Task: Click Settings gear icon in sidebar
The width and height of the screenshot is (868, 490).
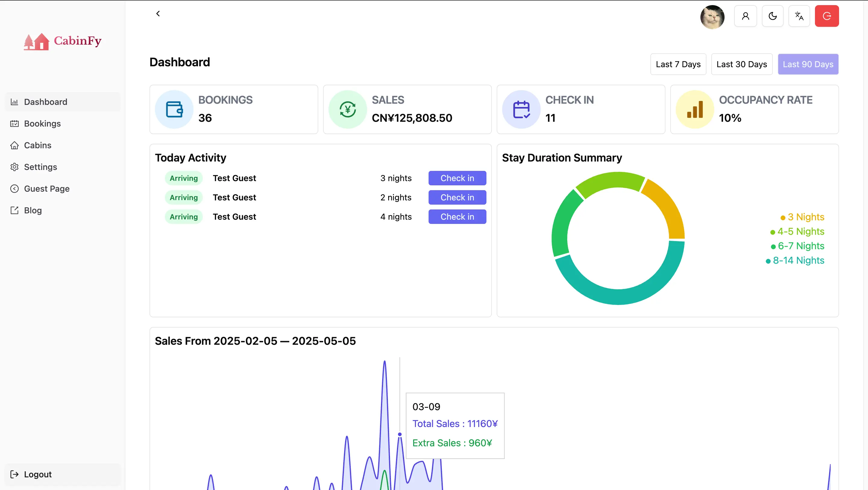Action: click(x=14, y=167)
